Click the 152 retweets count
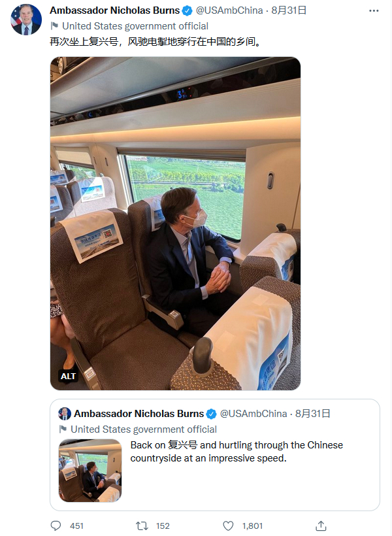This screenshot has height=536, width=392. [x=163, y=526]
